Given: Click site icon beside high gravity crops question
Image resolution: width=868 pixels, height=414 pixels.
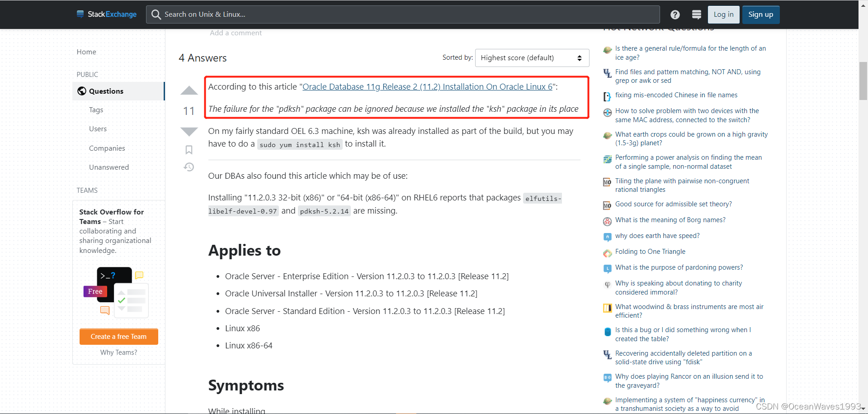Looking at the screenshot, I should tap(608, 136).
